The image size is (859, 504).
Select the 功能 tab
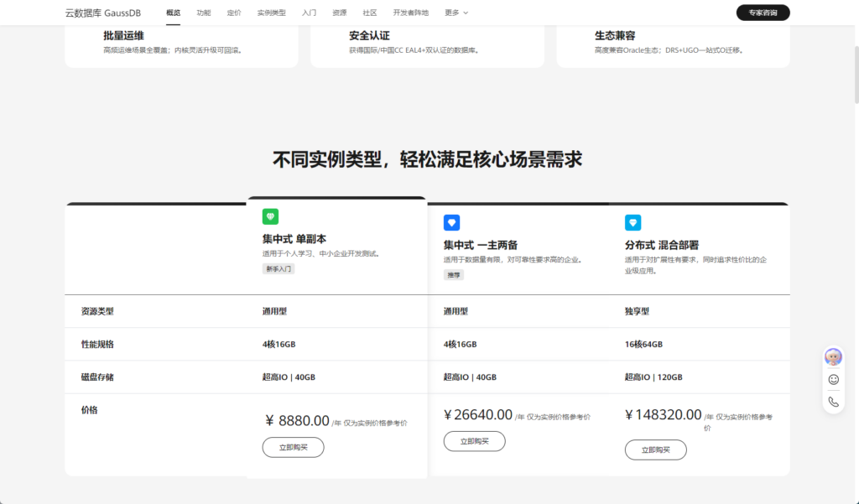204,13
